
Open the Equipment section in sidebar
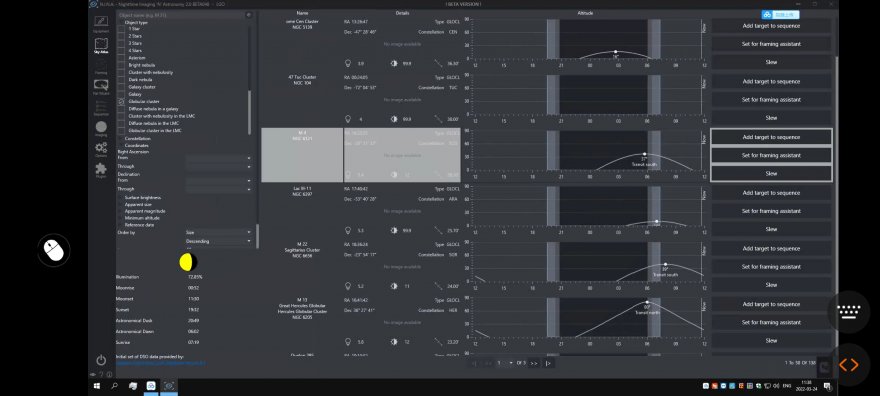click(x=101, y=24)
